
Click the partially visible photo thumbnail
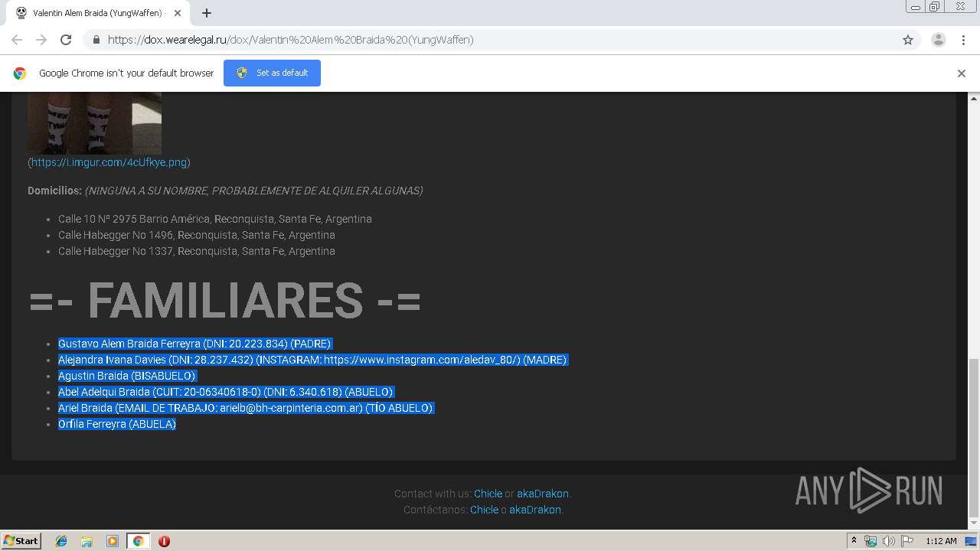(94, 123)
